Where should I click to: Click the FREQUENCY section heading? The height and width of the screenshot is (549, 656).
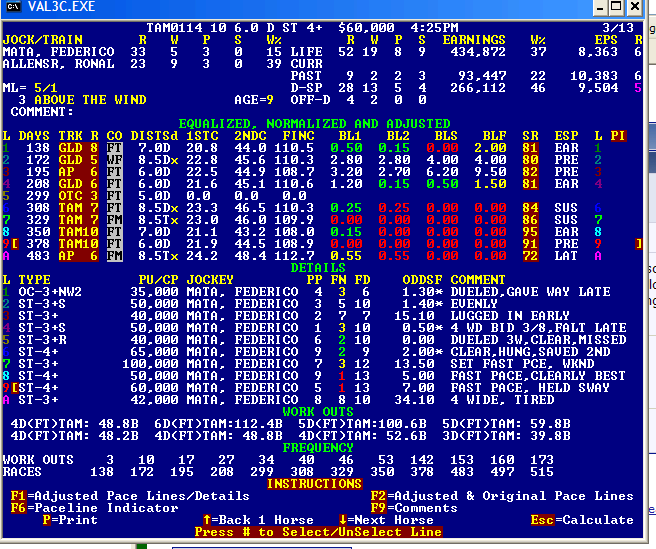(x=318, y=448)
